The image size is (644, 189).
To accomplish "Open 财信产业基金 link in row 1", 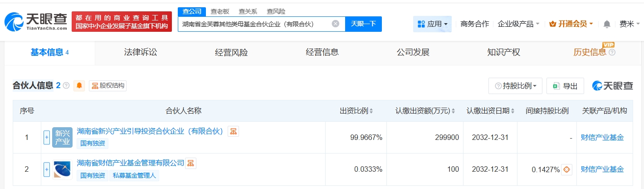I will pyautogui.click(x=602, y=138).
